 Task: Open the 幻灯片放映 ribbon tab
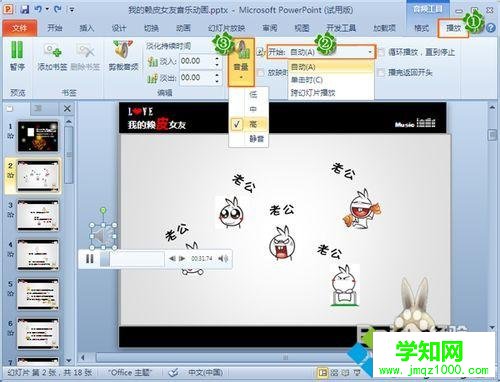click(226, 28)
